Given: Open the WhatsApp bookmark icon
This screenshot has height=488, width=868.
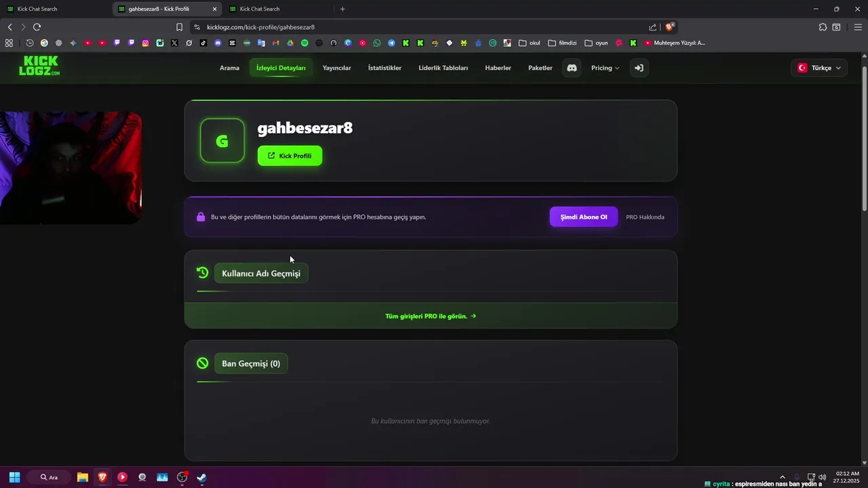Looking at the screenshot, I should (x=377, y=43).
